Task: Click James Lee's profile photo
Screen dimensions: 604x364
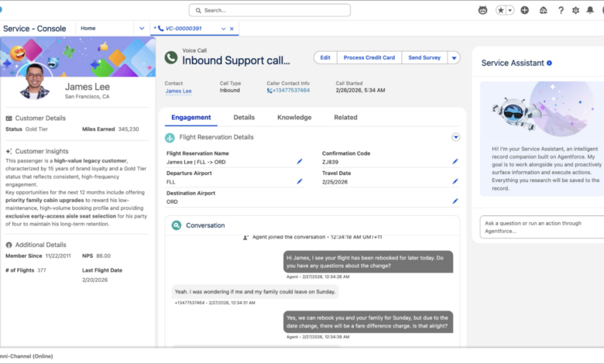Action: tap(35, 81)
